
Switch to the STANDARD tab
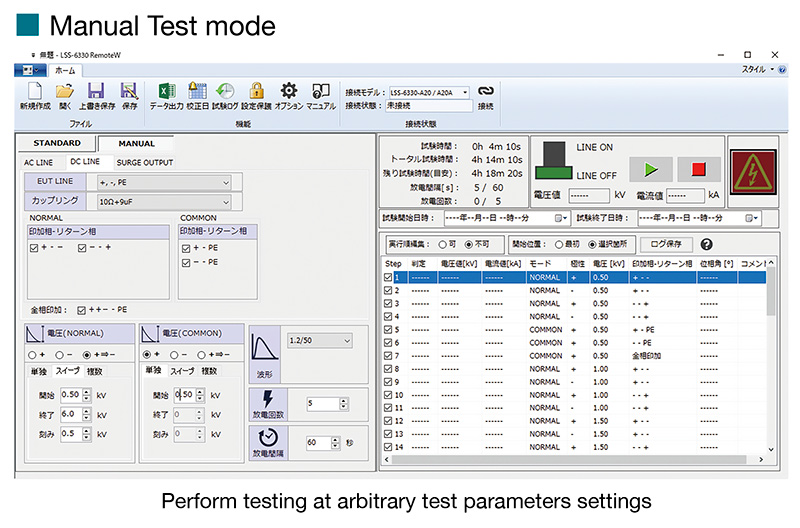(57, 143)
